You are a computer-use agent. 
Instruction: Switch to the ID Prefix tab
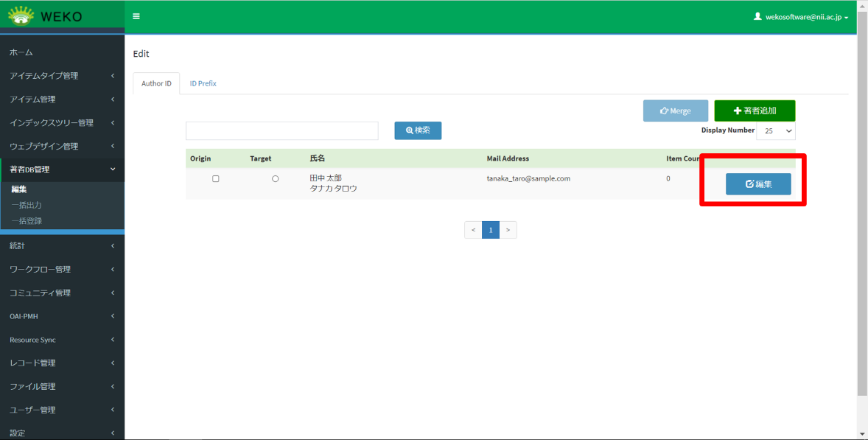[x=203, y=84]
